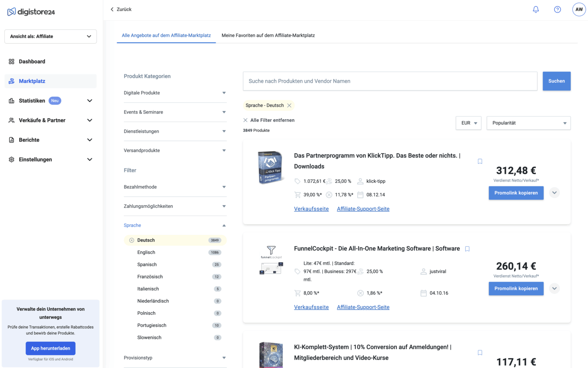Viewport: 588px width, 368px height.
Task: Open Affiliate-Support-Seite of KlickTipp product
Action: point(363,209)
